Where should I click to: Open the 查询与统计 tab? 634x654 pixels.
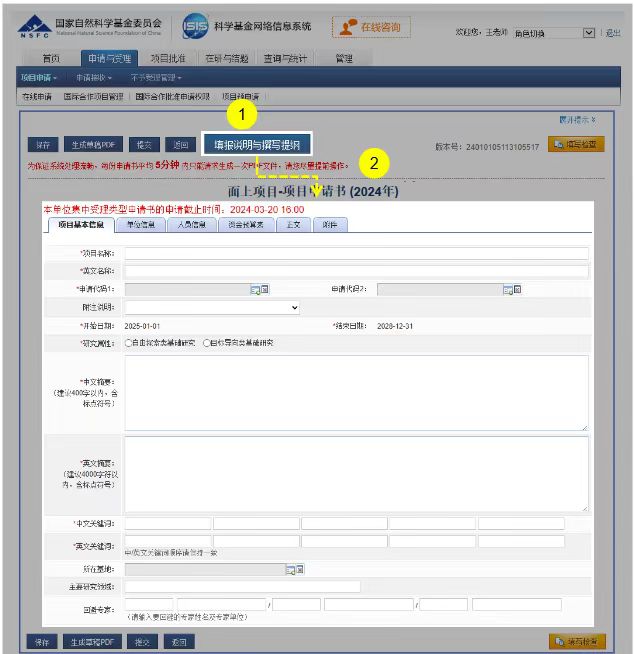point(285,58)
